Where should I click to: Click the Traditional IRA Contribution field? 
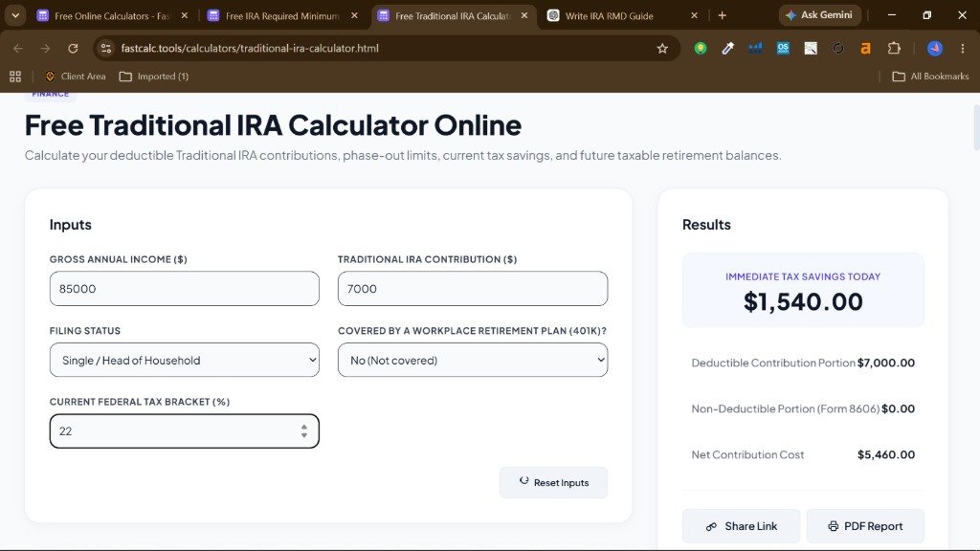pos(473,289)
